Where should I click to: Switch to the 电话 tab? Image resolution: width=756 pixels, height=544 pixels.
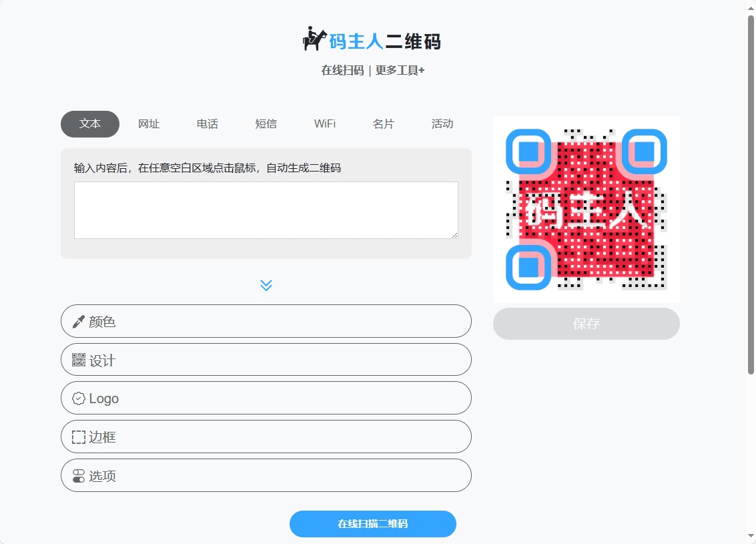208,124
